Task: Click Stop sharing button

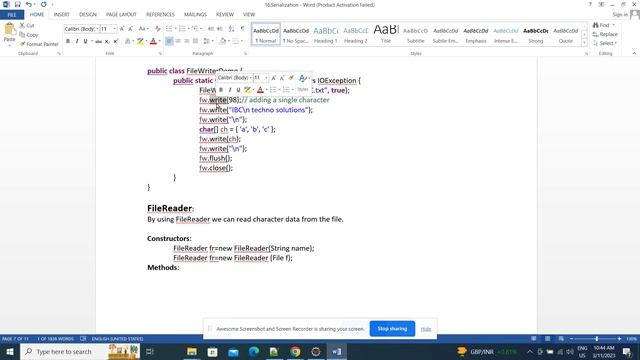Action: (392, 329)
